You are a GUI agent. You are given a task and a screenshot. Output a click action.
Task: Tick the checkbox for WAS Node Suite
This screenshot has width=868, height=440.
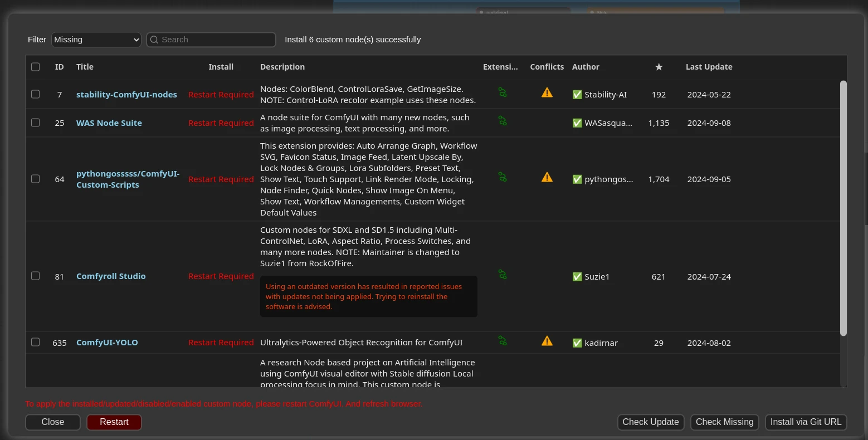click(36, 123)
